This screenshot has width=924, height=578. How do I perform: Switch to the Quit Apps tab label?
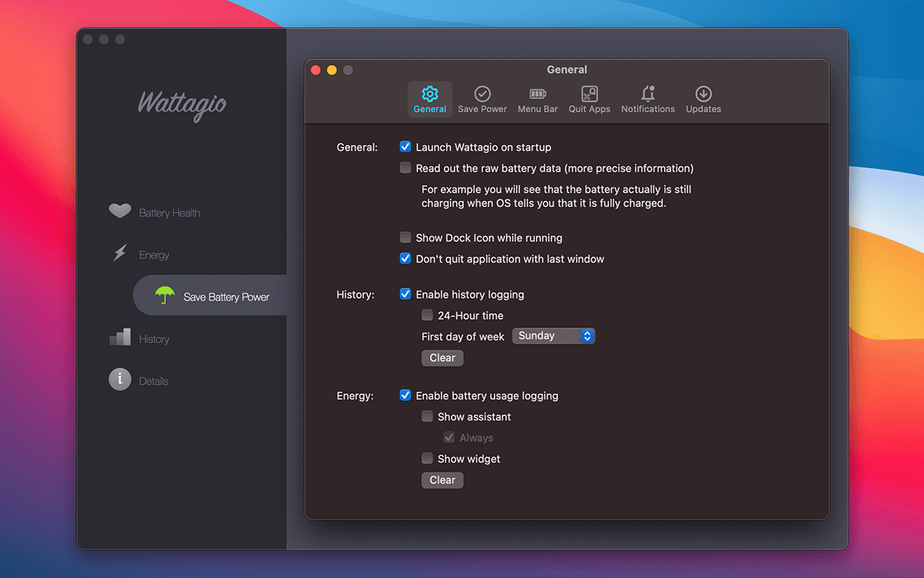tap(589, 109)
